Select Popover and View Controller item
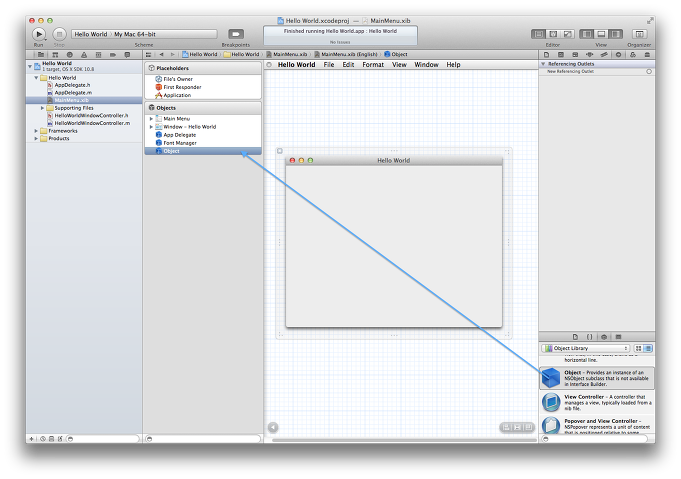This screenshot has height=479, width=681. click(597, 425)
